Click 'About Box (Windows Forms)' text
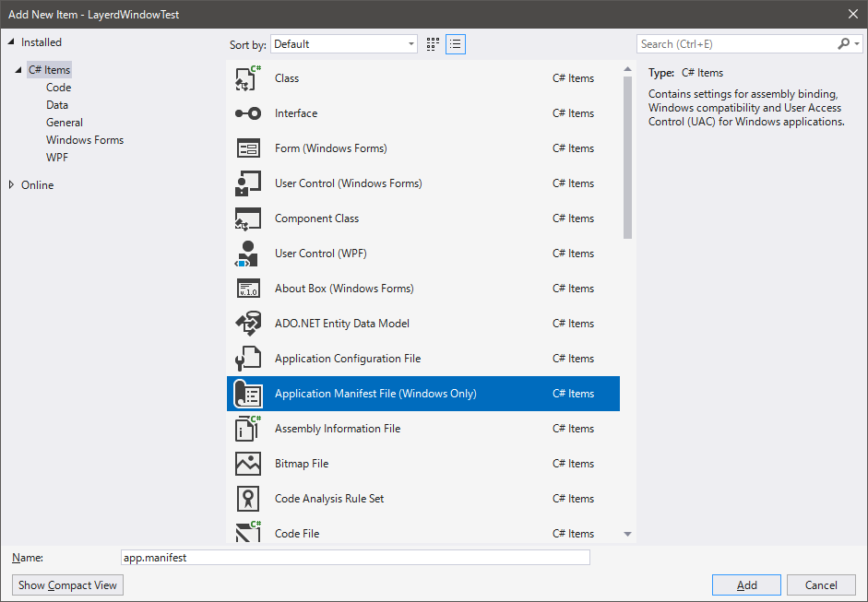The image size is (868, 602). click(344, 289)
